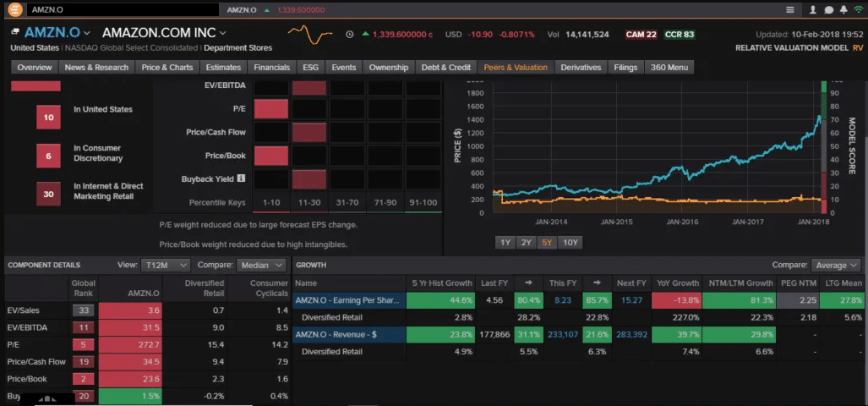The width and height of the screenshot is (868, 406).
Task: Expand the AMZN.O ticker dropdown
Action: click(x=87, y=33)
